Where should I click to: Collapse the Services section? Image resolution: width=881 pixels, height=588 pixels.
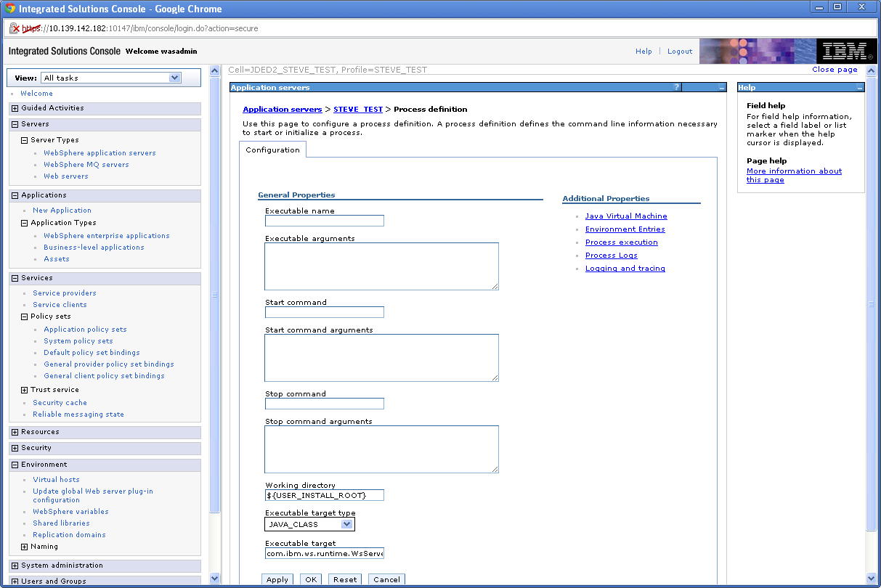pyautogui.click(x=15, y=278)
